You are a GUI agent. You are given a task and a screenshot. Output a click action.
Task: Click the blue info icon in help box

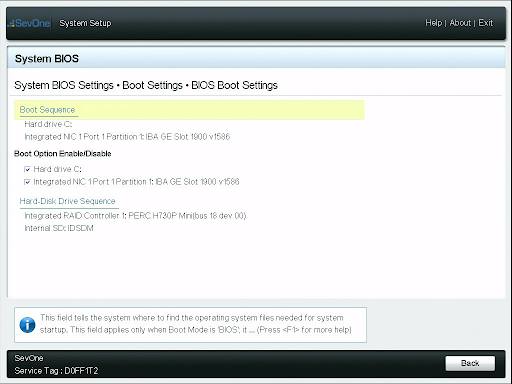point(27,325)
